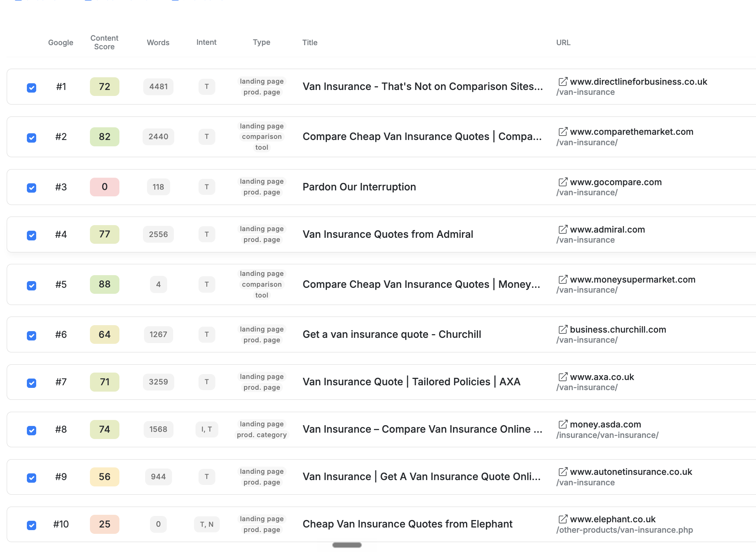
Task: Click title 'Van Insurance Quote | Tailored Policies | AXA'
Action: [x=411, y=382]
